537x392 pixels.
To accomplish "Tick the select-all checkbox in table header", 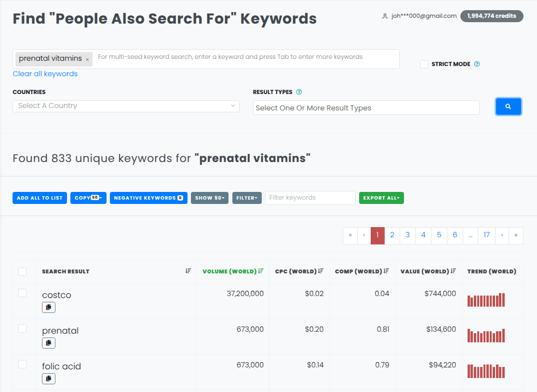I will coord(22,271).
